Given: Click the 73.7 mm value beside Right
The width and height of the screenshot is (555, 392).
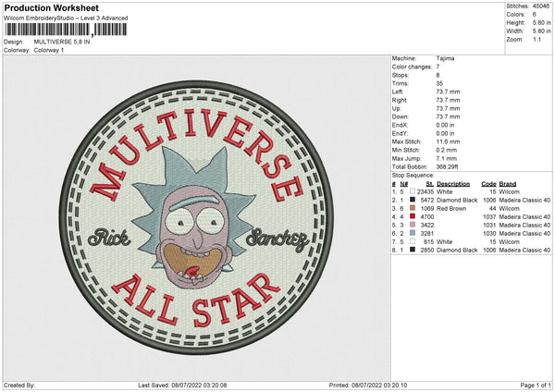Looking at the screenshot, I should tap(448, 100).
